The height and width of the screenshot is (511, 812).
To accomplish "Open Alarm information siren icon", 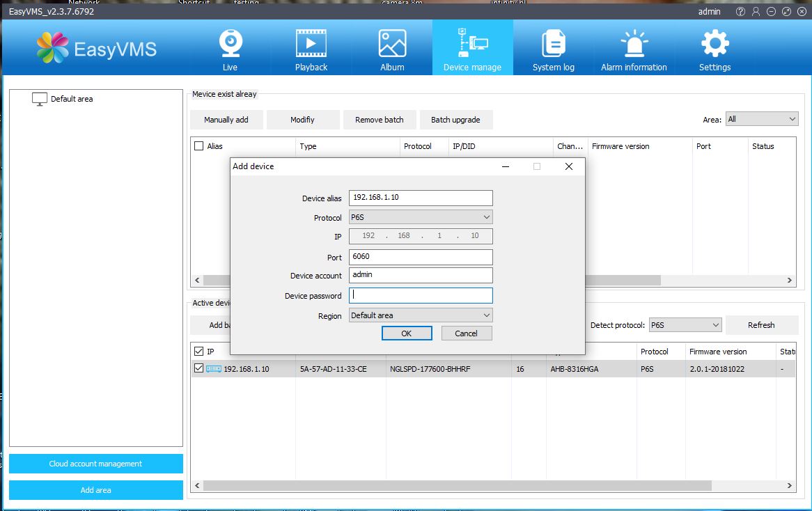I will [x=634, y=43].
